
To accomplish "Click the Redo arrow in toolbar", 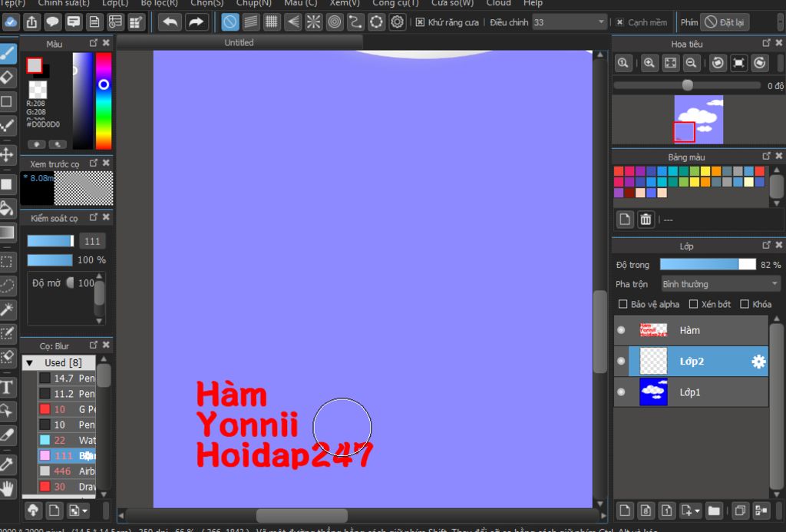I will point(196,22).
